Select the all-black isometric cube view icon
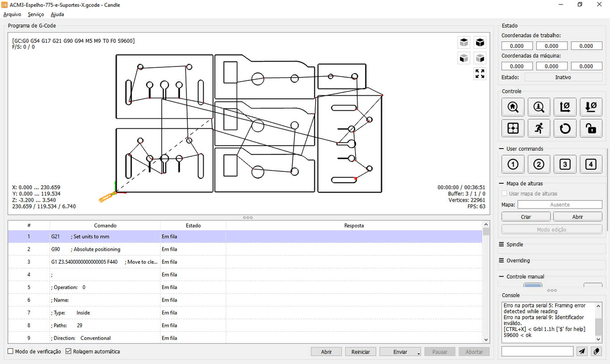 pyautogui.click(x=480, y=42)
